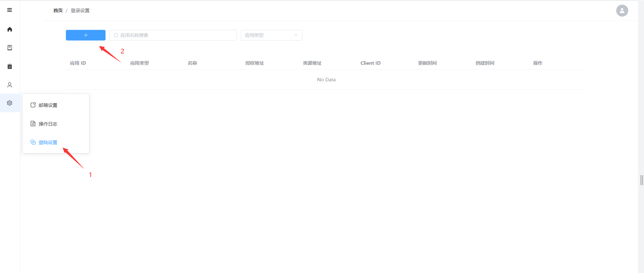The width and height of the screenshot is (644, 273).
Task: Select 登陆设置 in the settings popup menu
Action: coord(48,143)
